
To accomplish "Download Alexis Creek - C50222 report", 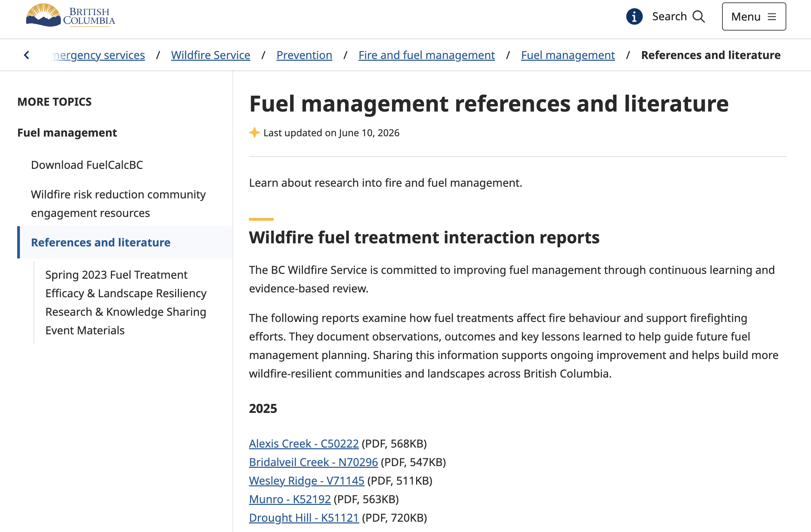I will (304, 443).
